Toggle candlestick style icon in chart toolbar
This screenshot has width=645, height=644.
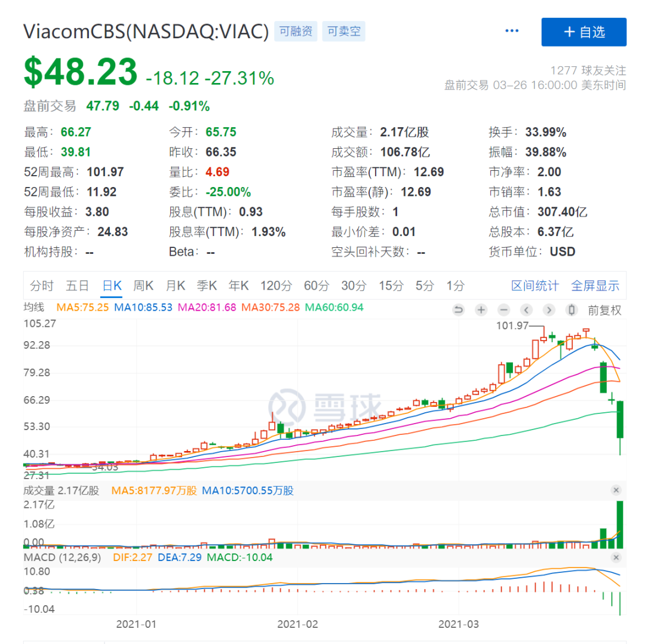tap(572, 309)
